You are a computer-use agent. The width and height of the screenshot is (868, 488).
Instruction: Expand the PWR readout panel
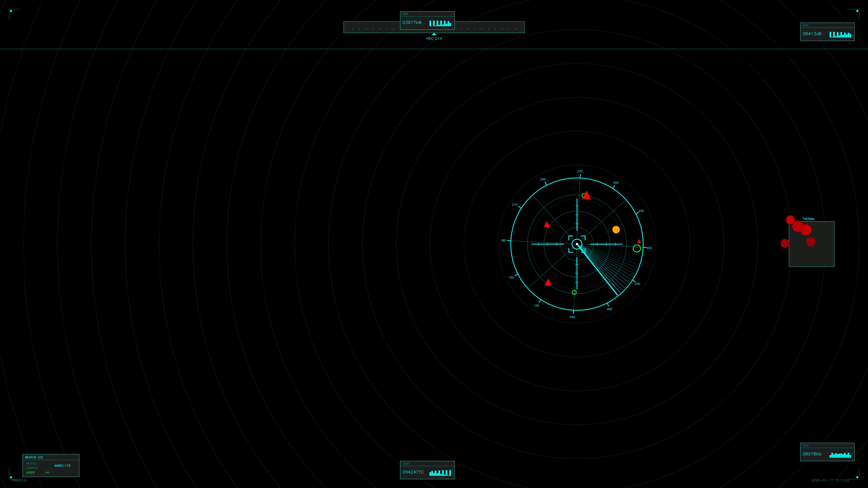405,14
